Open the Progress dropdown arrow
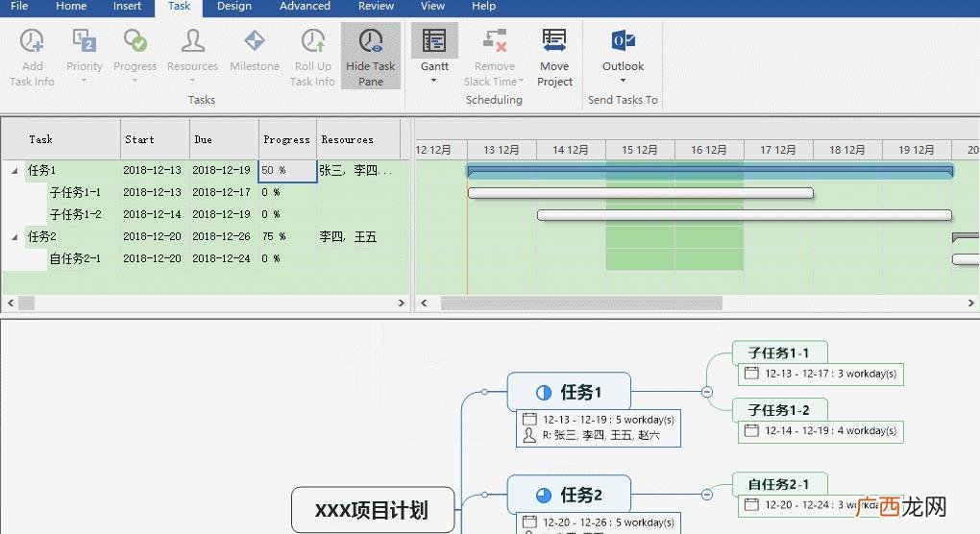The image size is (980, 534). click(135, 81)
